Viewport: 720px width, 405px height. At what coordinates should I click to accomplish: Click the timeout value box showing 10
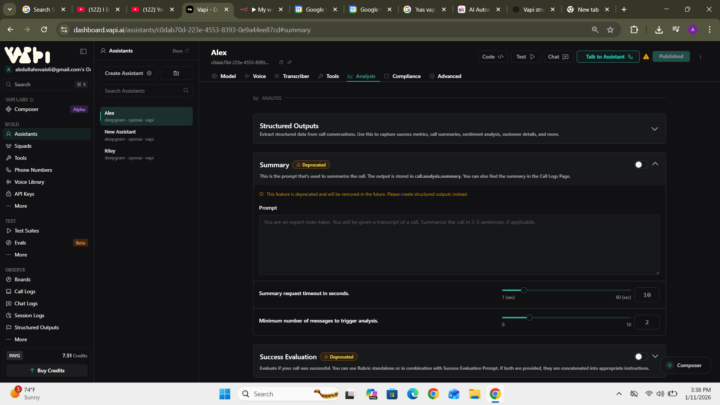coord(647,295)
